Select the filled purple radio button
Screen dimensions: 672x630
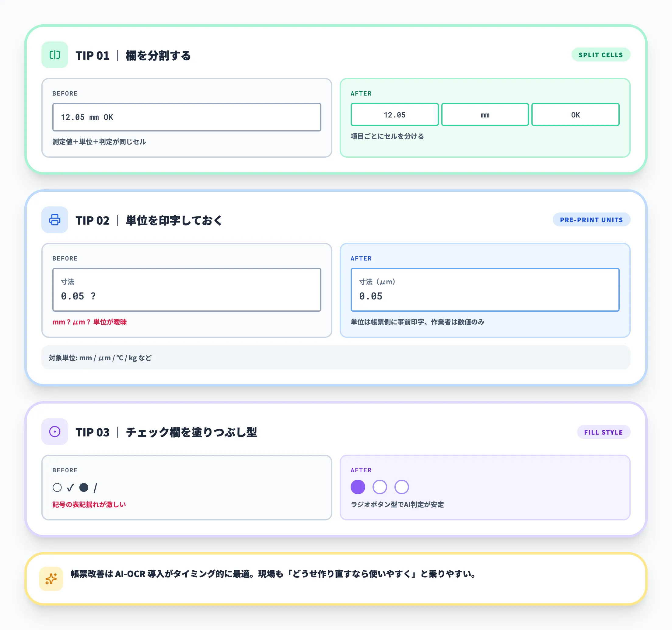[358, 487]
